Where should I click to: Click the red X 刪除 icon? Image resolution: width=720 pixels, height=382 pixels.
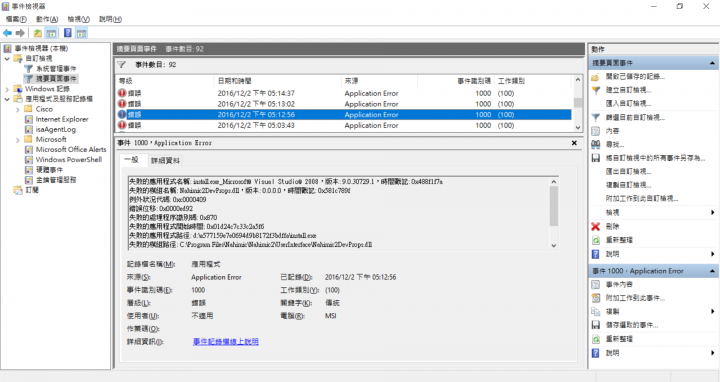(596, 226)
